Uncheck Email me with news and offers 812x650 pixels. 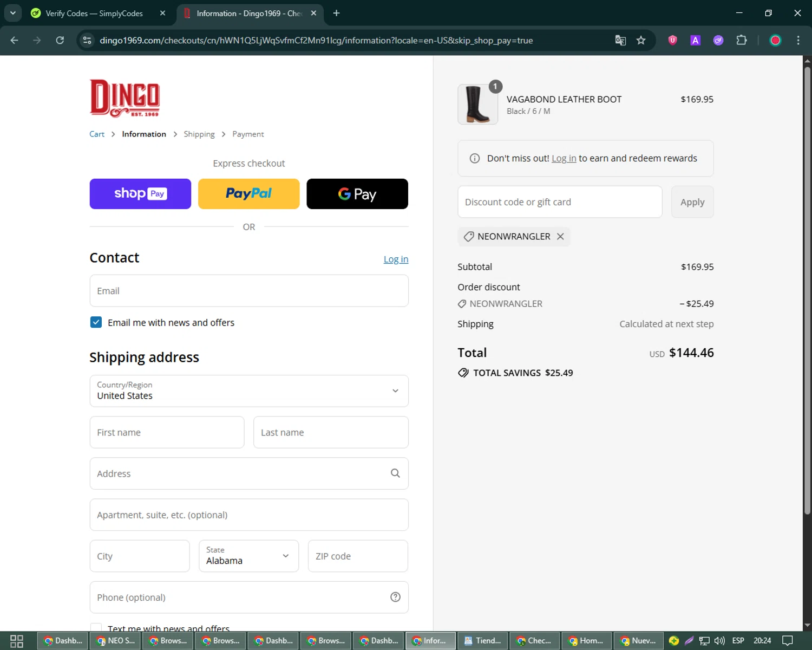pos(96,322)
